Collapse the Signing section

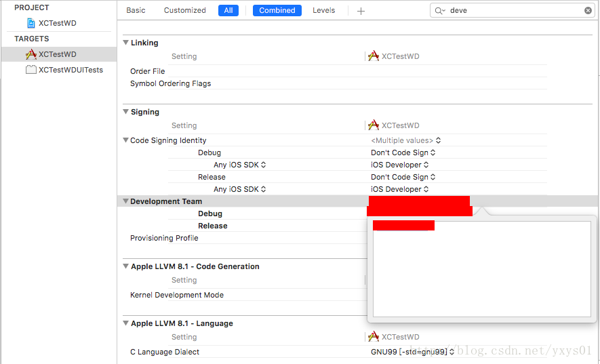pos(125,112)
